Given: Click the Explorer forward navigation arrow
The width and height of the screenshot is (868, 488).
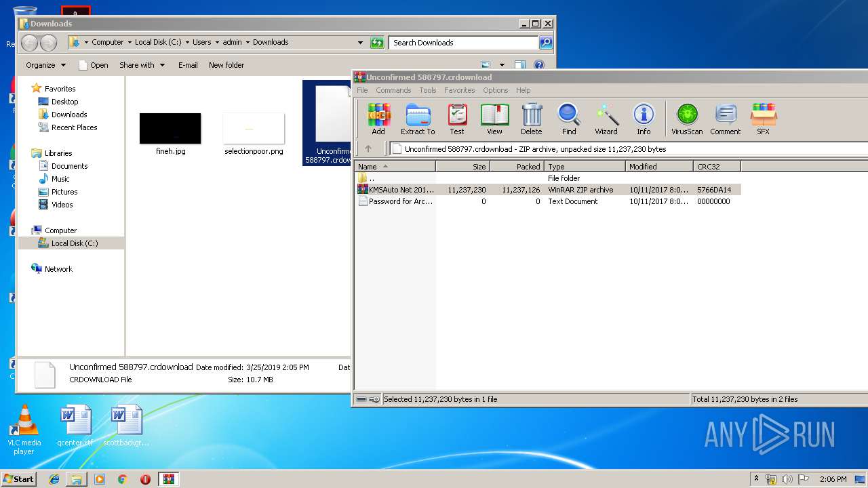Looking at the screenshot, I should [48, 43].
